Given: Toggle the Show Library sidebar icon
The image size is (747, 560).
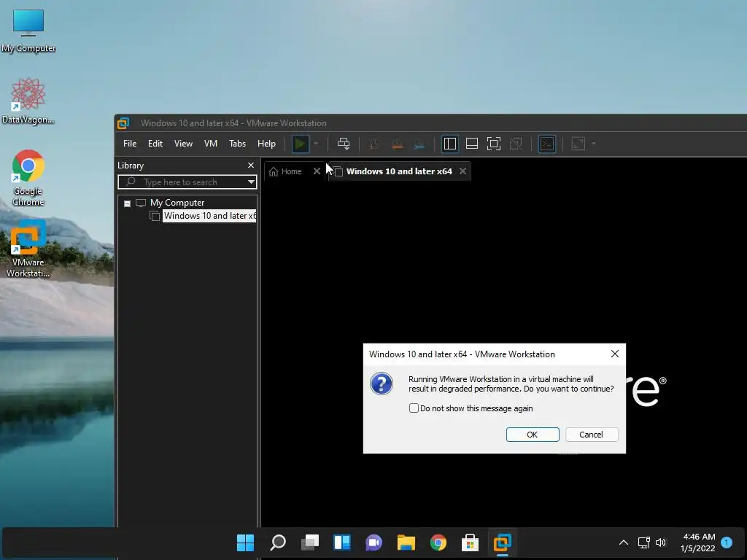Looking at the screenshot, I should coord(449,144).
